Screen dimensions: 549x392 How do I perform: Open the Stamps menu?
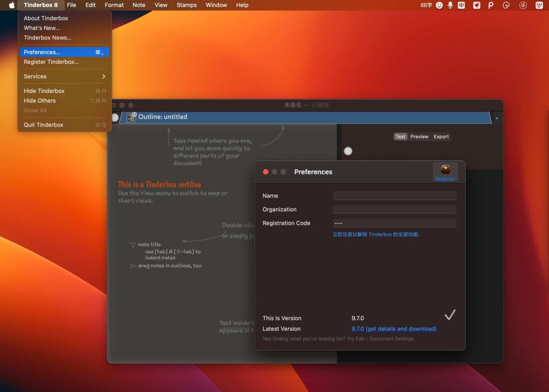[187, 5]
